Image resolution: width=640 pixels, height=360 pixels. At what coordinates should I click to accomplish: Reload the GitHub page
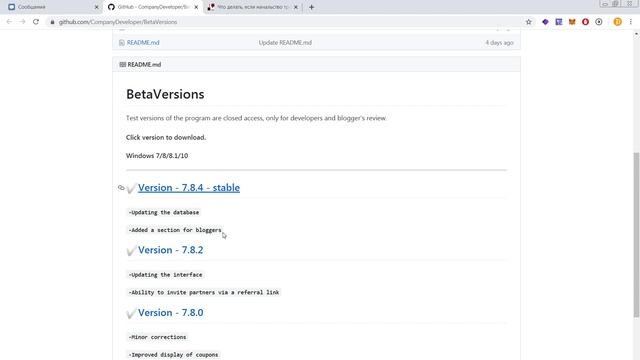[36, 22]
